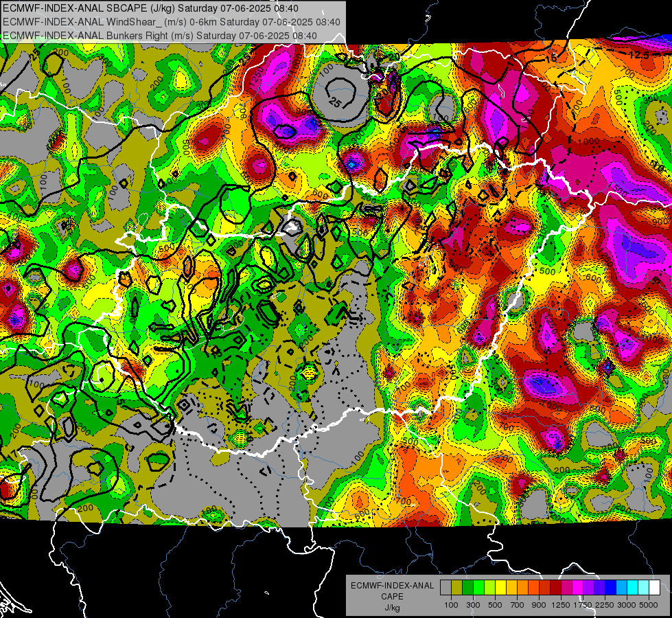
Task: Click the pure blue swatch right of 2250
Action: [x=611, y=588]
